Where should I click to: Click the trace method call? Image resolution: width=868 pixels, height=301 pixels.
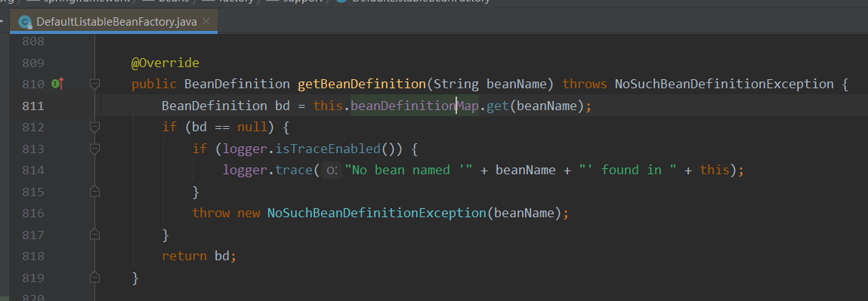294,170
